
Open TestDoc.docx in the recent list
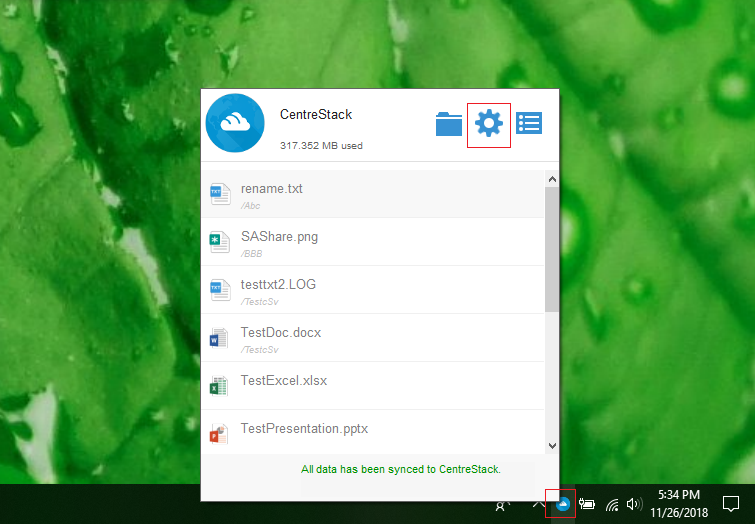click(372, 338)
